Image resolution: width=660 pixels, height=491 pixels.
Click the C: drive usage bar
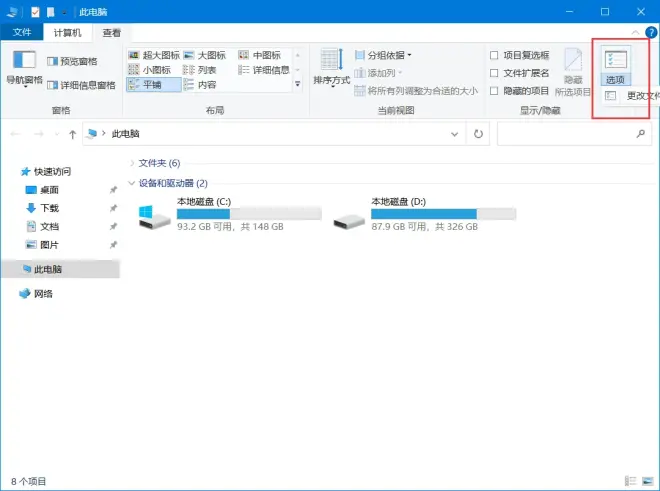250,214
